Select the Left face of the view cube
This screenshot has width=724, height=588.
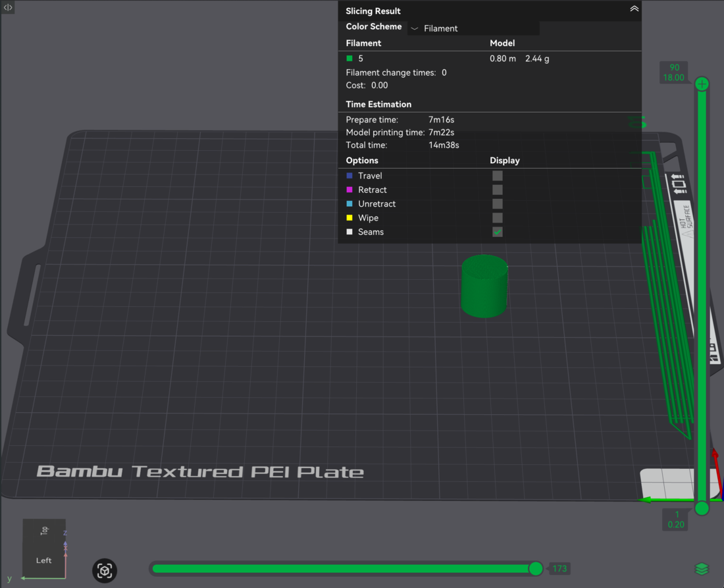point(44,560)
